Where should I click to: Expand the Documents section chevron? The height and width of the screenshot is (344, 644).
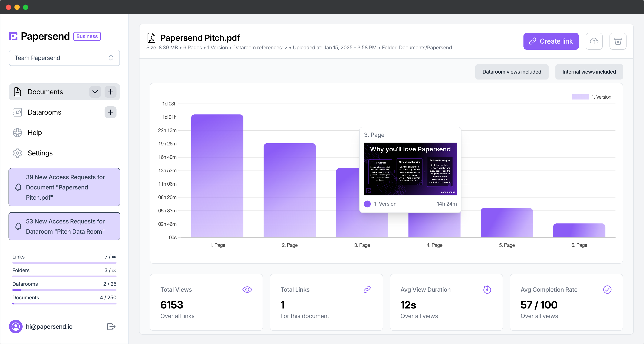coord(95,92)
